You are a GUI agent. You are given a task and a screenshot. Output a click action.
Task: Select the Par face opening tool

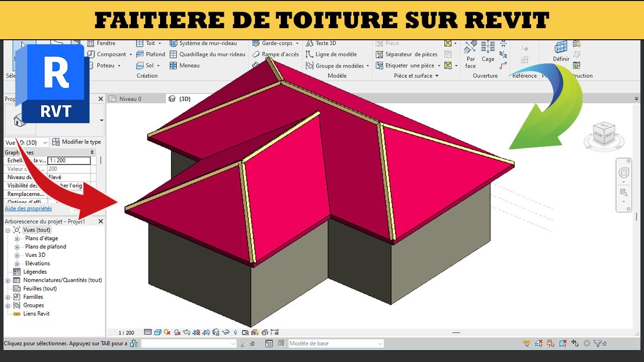point(470,55)
